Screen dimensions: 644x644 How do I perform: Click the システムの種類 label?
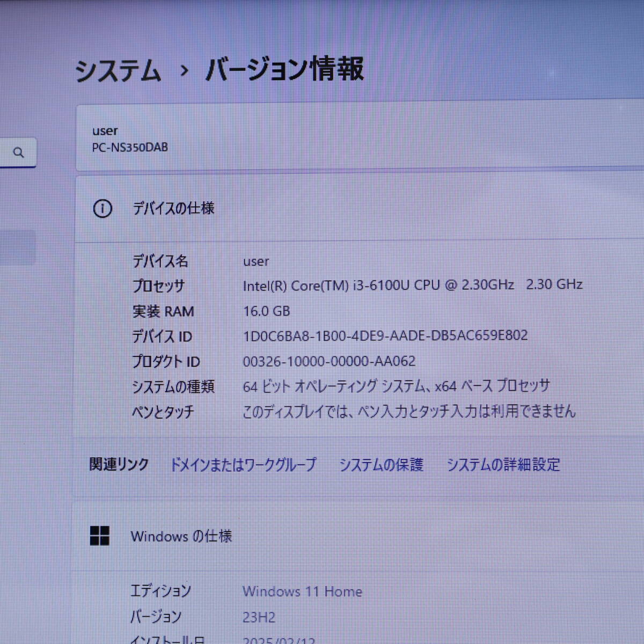point(173,386)
